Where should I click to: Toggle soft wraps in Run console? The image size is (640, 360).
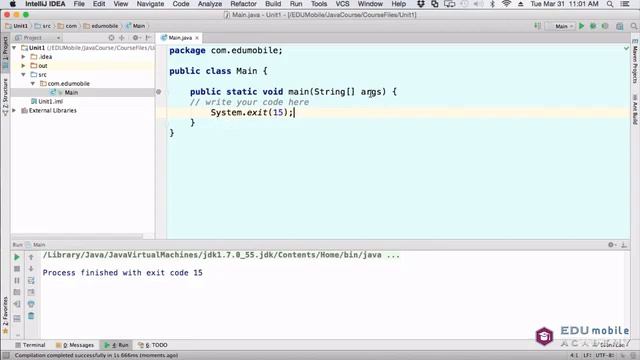point(31,281)
